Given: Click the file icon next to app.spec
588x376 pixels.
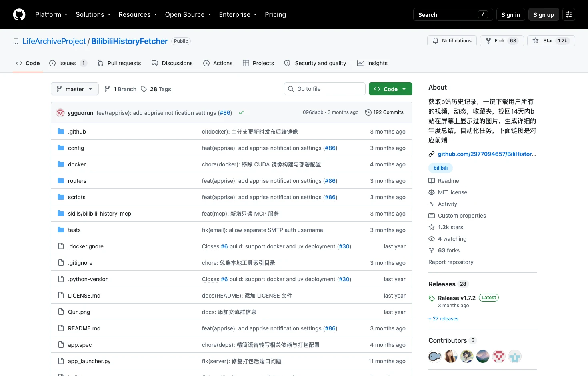Looking at the screenshot, I should (61, 344).
